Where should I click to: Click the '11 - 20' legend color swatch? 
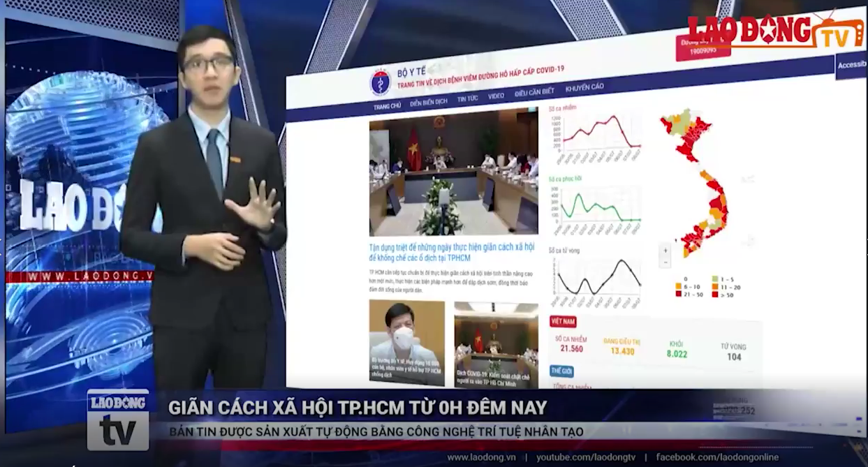[x=715, y=286]
